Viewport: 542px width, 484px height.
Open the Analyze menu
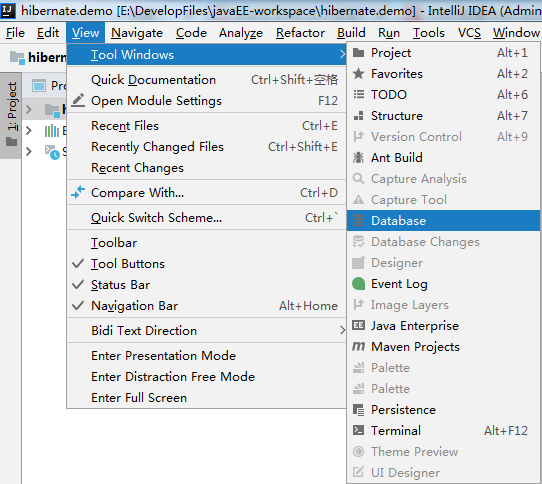pos(241,33)
